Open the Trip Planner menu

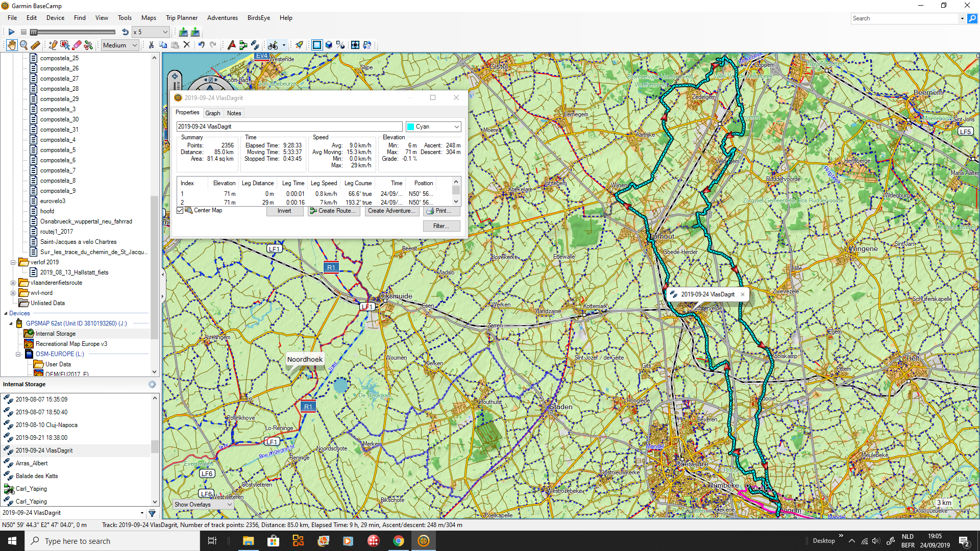tap(182, 18)
